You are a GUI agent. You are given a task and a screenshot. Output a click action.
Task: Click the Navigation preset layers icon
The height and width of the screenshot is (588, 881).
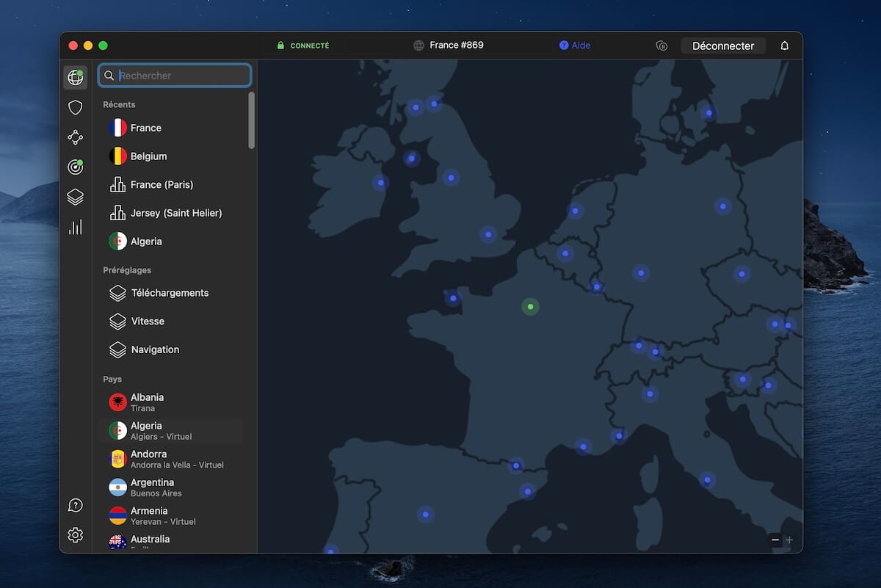[x=117, y=350]
